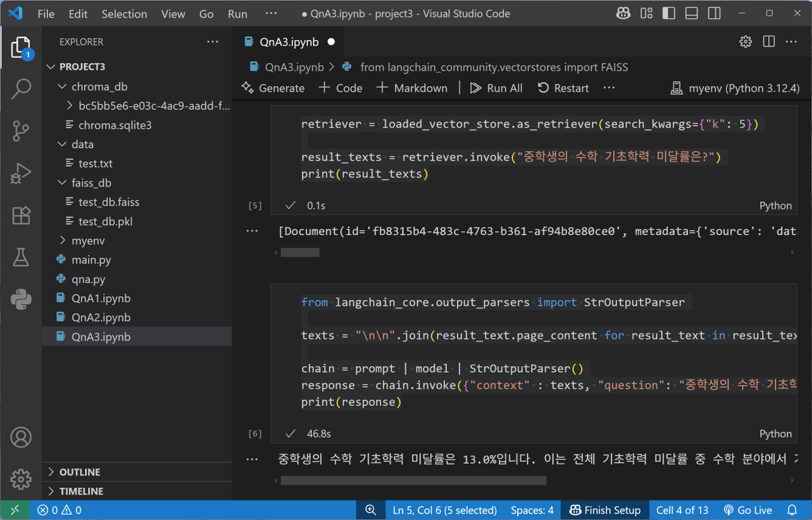Click remote window indicator in status bar
This screenshot has height=520, width=812.
tap(14, 510)
